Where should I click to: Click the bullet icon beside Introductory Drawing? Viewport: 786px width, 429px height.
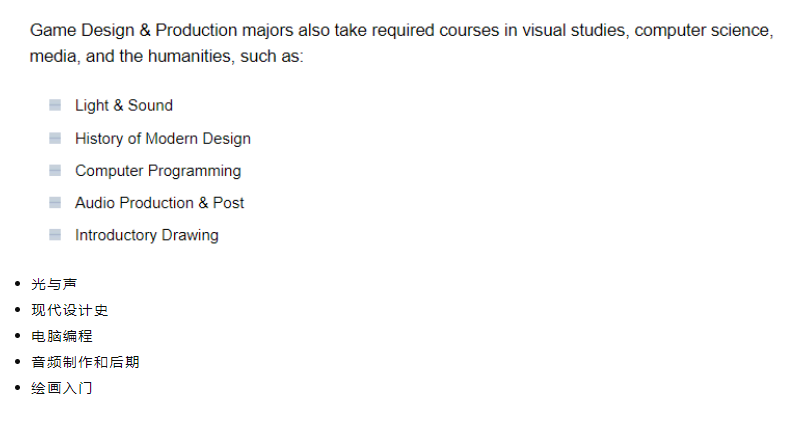[x=55, y=235]
